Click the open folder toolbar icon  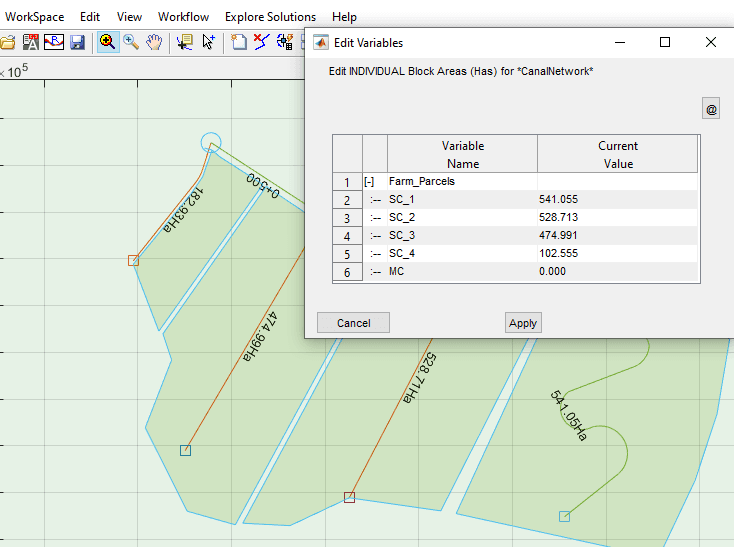click(x=7, y=42)
